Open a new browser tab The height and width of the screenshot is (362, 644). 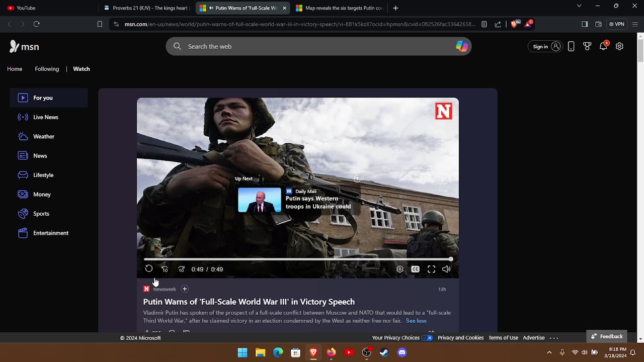395,8
